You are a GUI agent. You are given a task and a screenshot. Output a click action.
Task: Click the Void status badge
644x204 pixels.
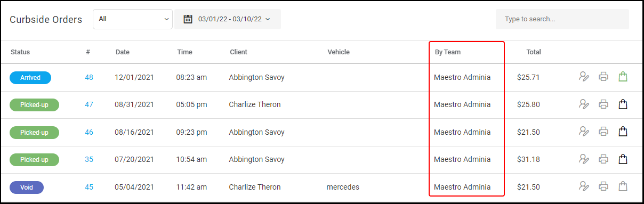click(x=27, y=187)
